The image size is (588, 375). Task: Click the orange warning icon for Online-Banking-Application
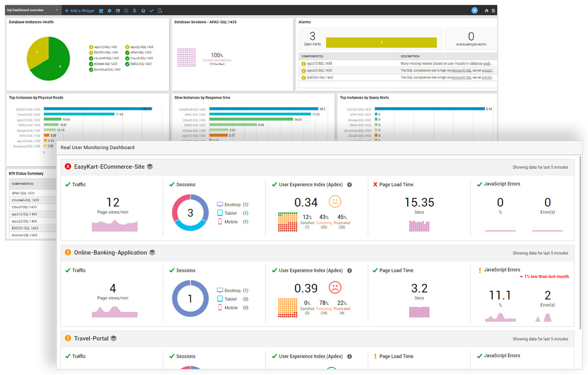68,252
